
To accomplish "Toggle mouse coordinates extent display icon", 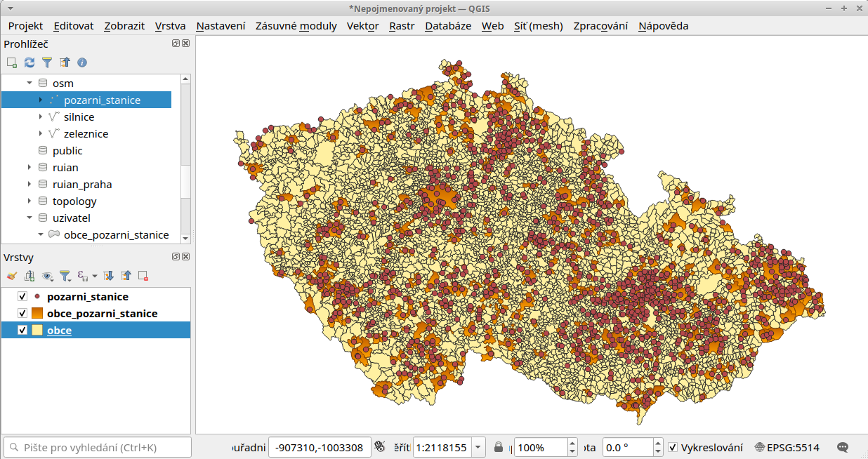I will click(380, 447).
